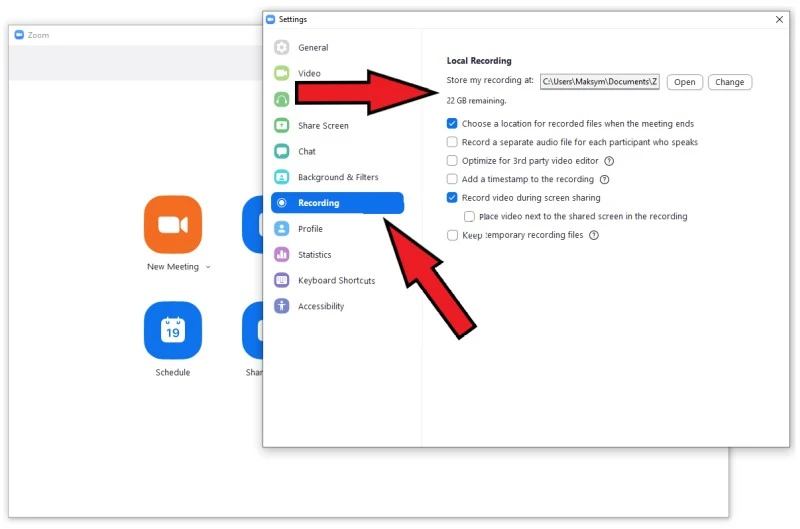Click the orange New Meeting icon
800x529 pixels.
(172, 224)
